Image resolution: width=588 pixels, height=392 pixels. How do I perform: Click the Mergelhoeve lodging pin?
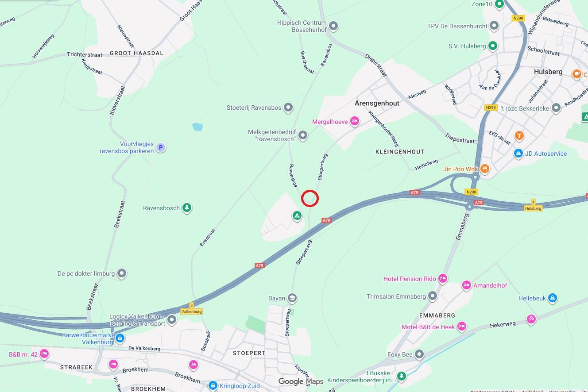pyautogui.click(x=354, y=121)
